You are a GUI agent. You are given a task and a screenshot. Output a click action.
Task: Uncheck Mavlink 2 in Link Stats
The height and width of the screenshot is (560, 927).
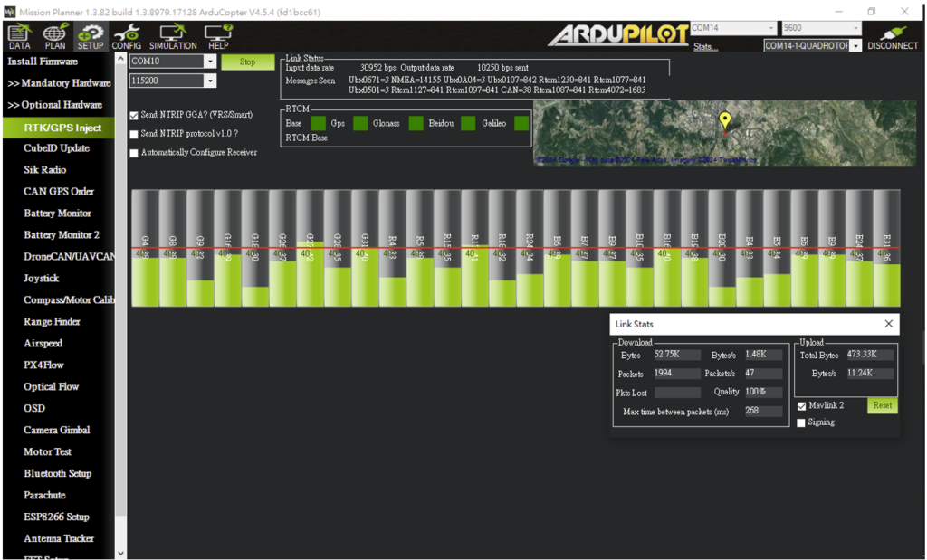[x=800, y=405]
